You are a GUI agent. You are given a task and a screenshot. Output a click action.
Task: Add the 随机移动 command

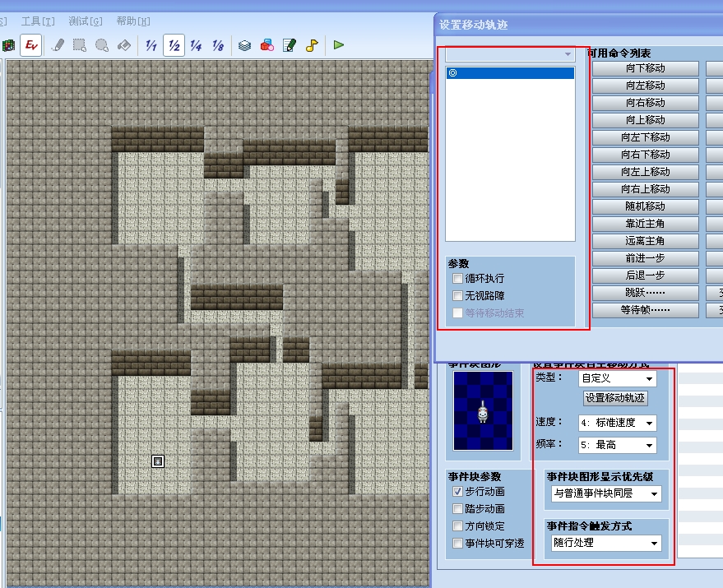coord(645,206)
